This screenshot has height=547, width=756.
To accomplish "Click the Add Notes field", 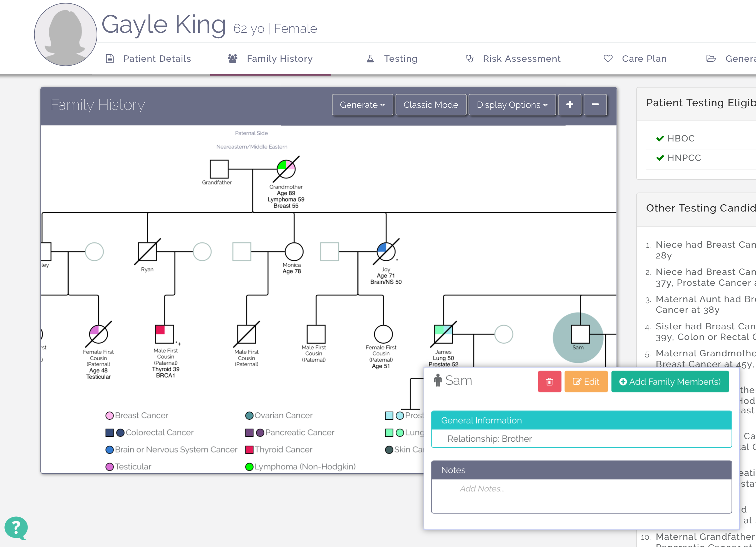I will click(581, 496).
